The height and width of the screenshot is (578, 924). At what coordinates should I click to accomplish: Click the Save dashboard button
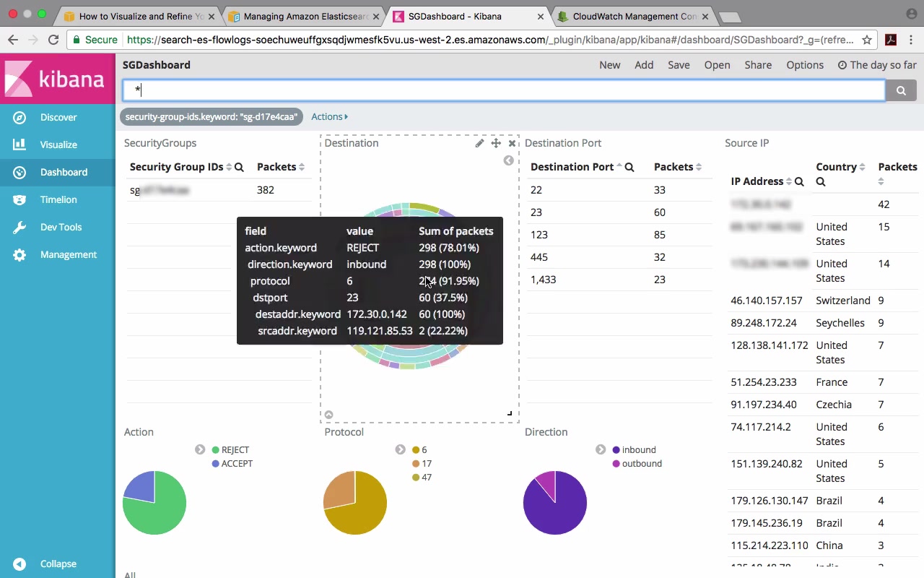pos(679,65)
